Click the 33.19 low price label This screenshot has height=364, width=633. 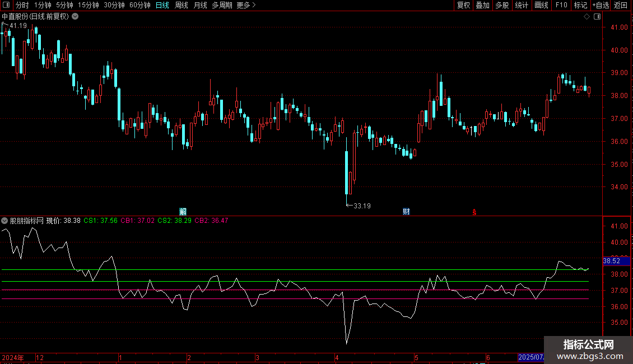[362, 206]
